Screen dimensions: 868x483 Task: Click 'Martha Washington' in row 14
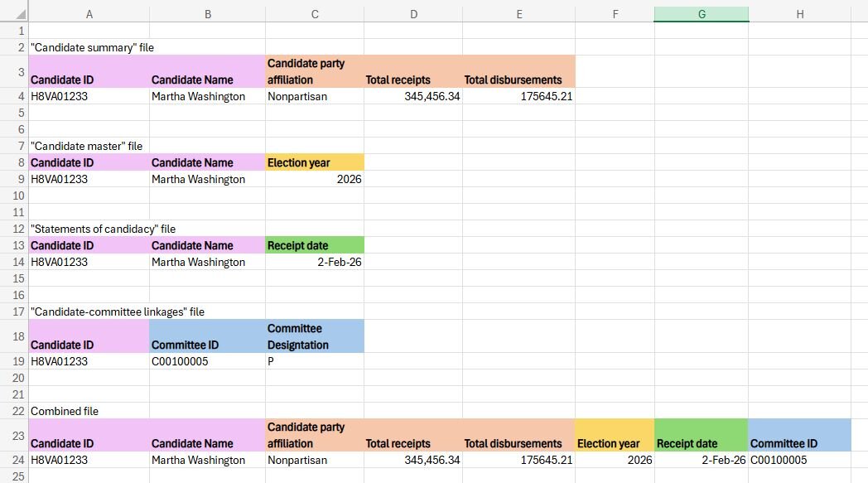point(208,262)
